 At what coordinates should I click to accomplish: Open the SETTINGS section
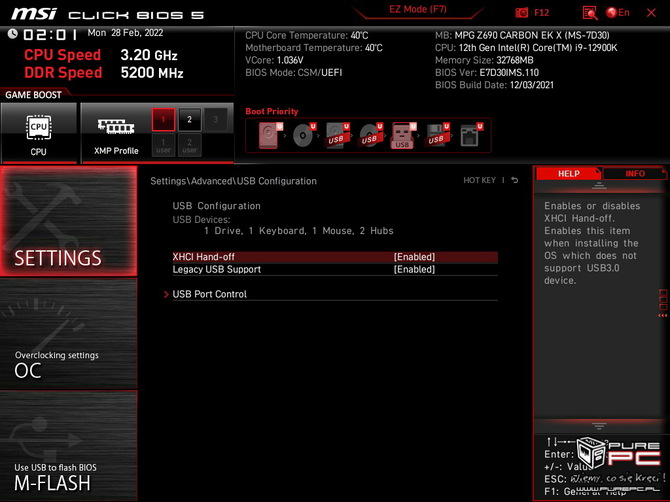pyautogui.click(x=68, y=221)
